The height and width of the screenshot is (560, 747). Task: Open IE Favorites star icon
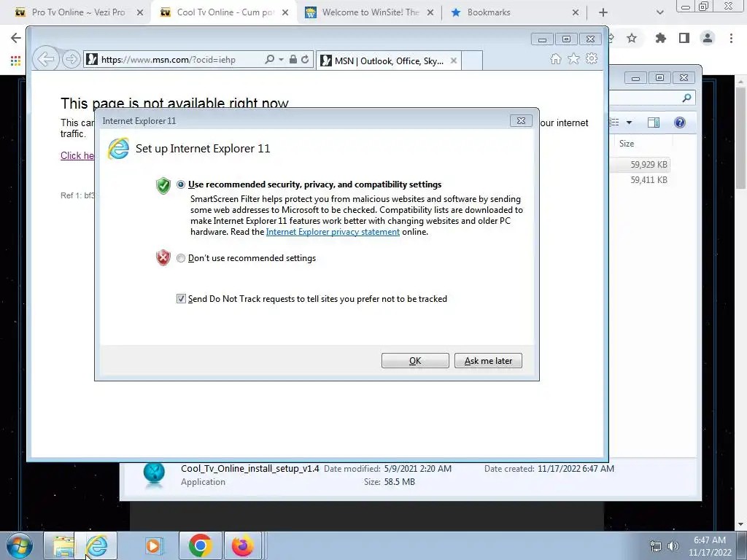click(573, 58)
